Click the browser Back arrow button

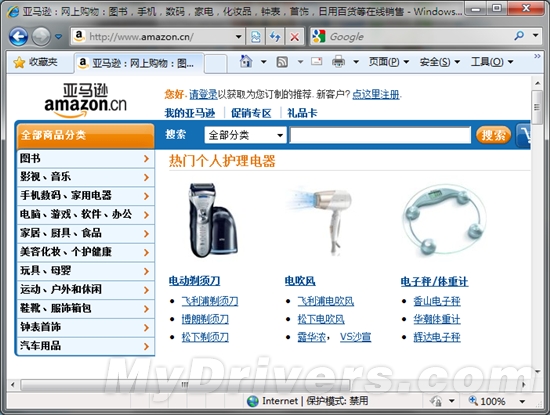coord(18,36)
